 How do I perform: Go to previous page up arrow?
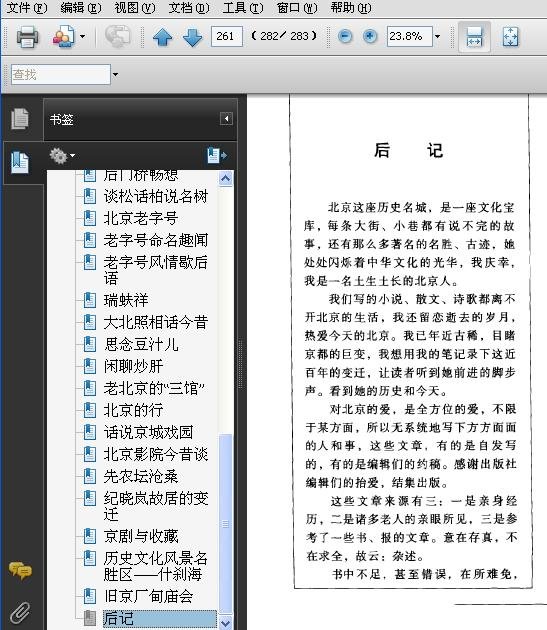coord(162,37)
